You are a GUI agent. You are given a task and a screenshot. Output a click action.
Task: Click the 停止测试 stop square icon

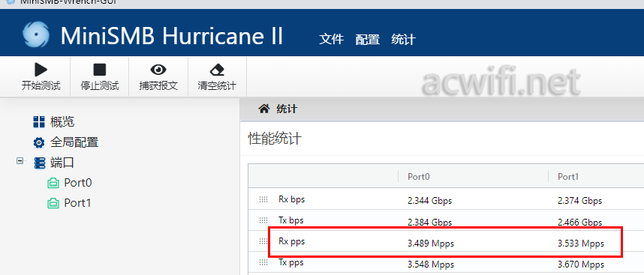coord(100,69)
